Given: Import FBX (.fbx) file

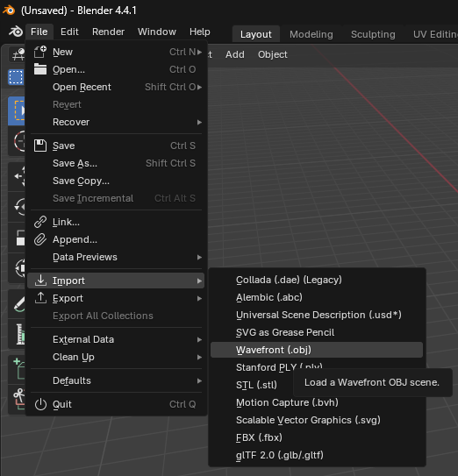Looking at the screenshot, I should [317, 437].
